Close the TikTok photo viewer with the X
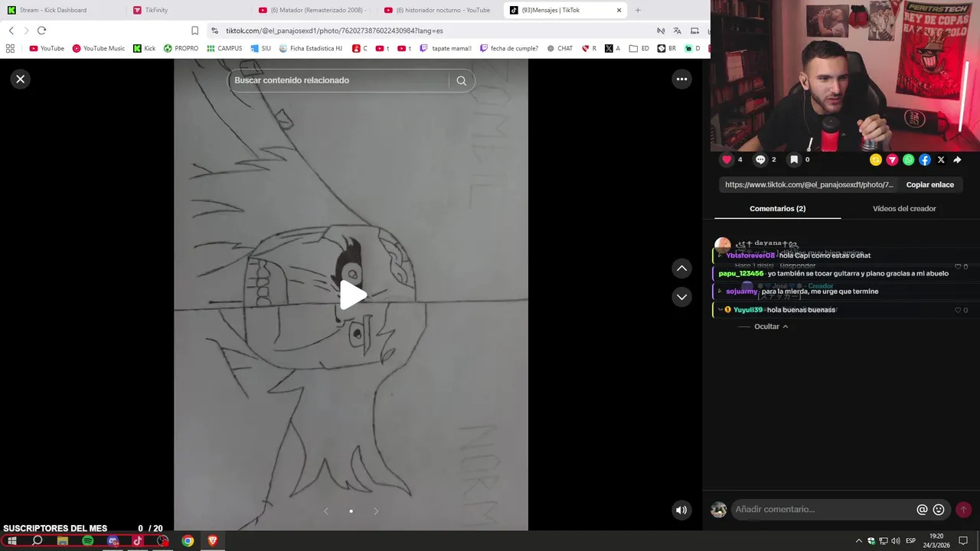Image resolution: width=980 pixels, height=551 pixels. (x=21, y=79)
